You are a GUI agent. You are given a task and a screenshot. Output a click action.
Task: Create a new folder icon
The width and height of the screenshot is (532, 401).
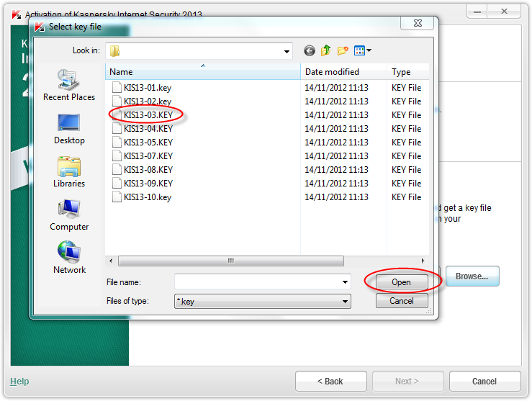(343, 51)
